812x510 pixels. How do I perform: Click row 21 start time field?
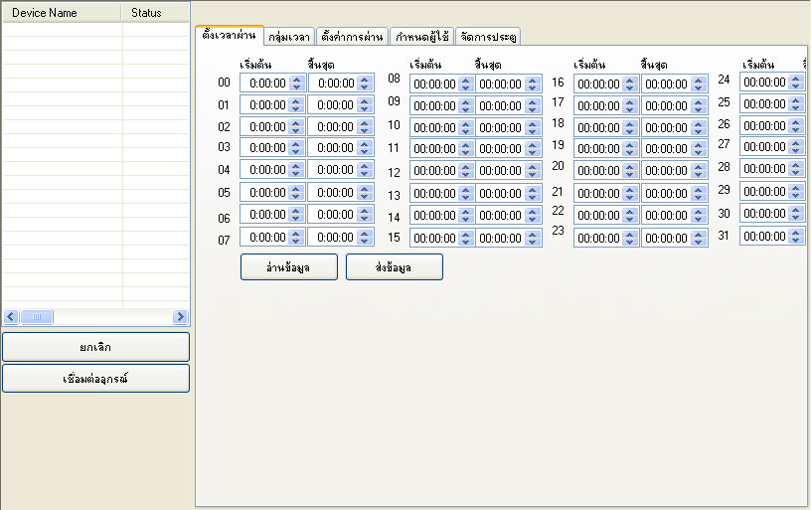click(606, 193)
